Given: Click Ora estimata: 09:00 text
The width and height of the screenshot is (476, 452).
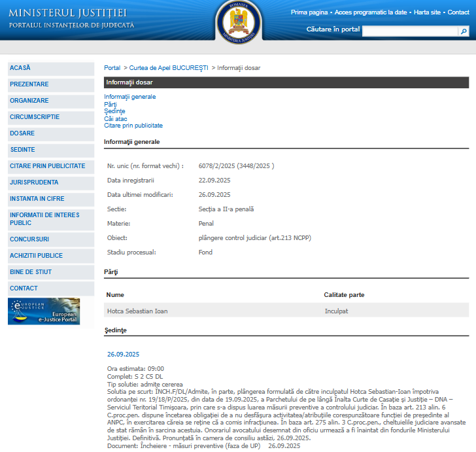Looking at the screenshot, I should click(136, 369).
